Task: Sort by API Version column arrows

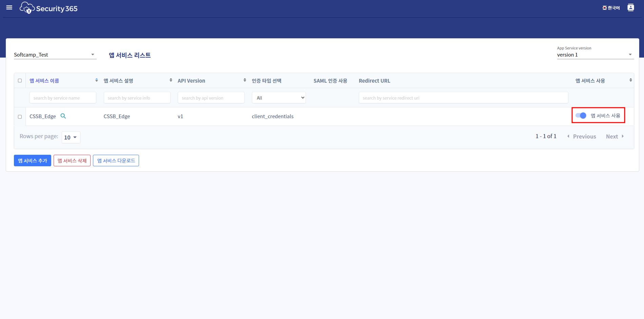Action: (245, 80)
